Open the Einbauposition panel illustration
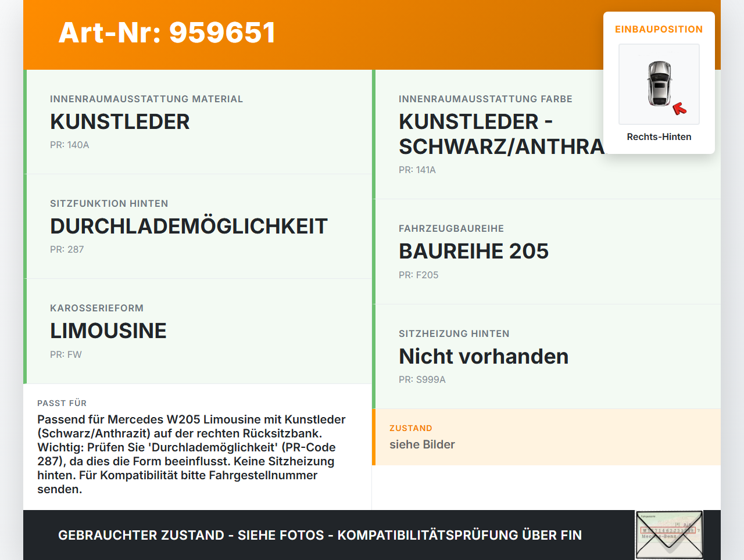The image size is (744, 560). 659,84
